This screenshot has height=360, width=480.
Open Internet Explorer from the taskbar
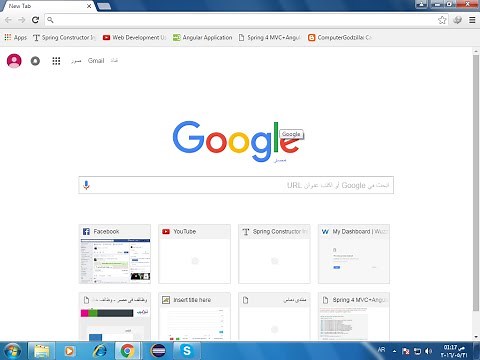click(x=100, y=351)
